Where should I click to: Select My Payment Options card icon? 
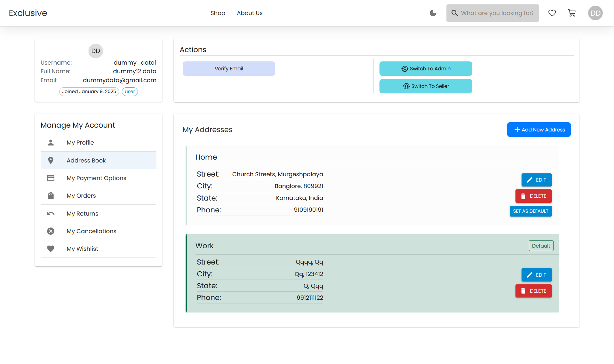(51, 178)
